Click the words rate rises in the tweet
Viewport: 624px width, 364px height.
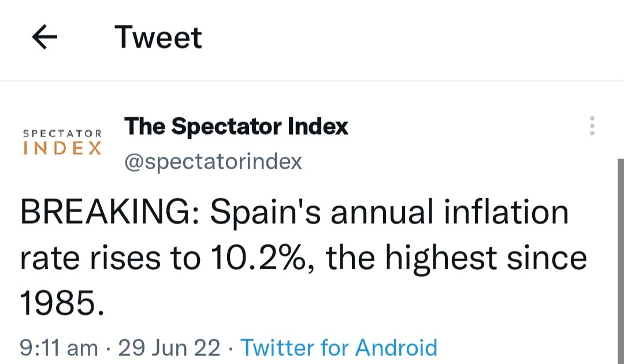(90, 258)
